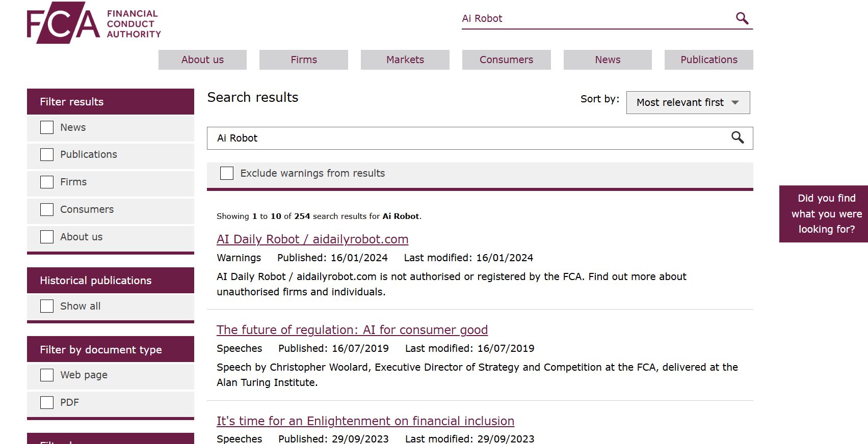Screen dimensions: 868x444
Task: Tick the News filter checkbox
Action: click(x=47, y=127)
